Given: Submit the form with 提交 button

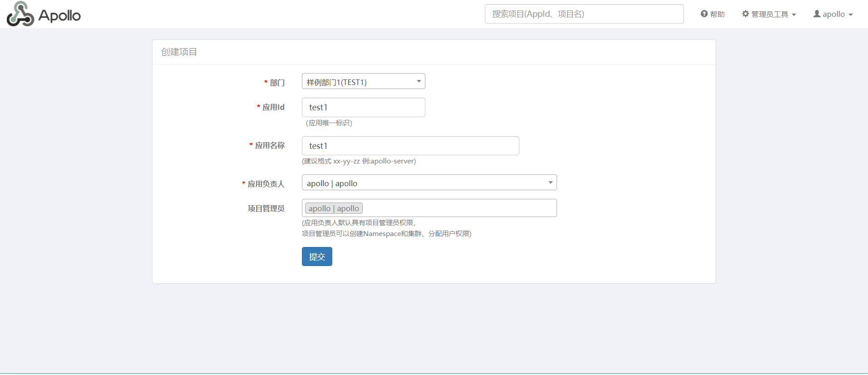Looking at the screenshot, I should 317,257.
